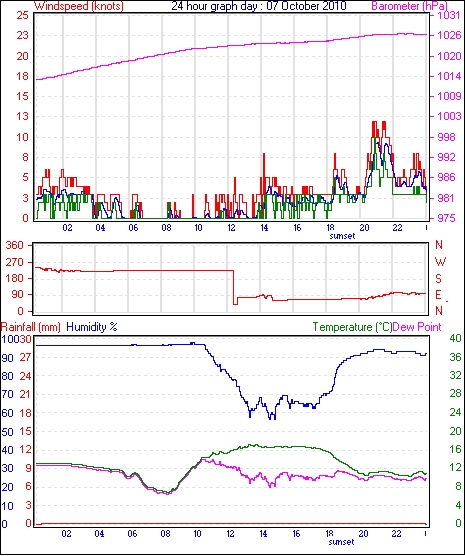Click the E compass label on direction graph
The image size is (465, 556).
coord(438,295)
